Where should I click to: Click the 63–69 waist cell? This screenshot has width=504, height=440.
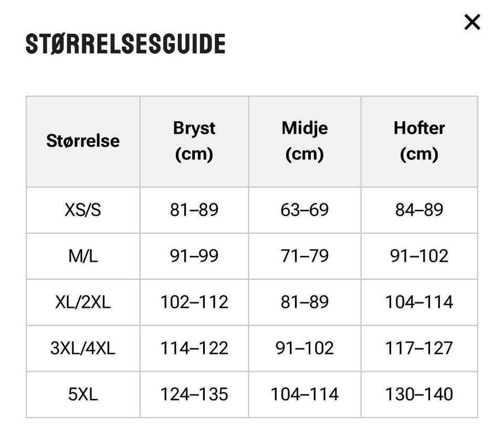(304, 210)
